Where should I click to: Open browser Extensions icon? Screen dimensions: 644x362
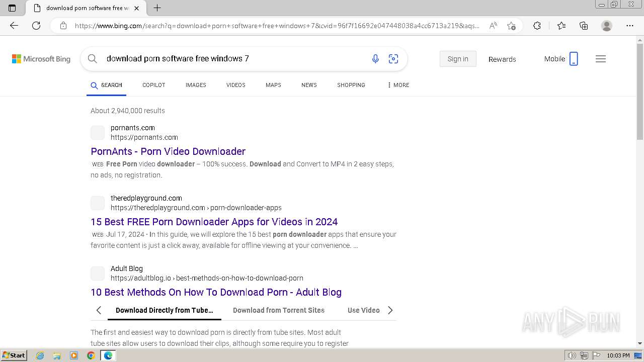(x=537, y=26)
